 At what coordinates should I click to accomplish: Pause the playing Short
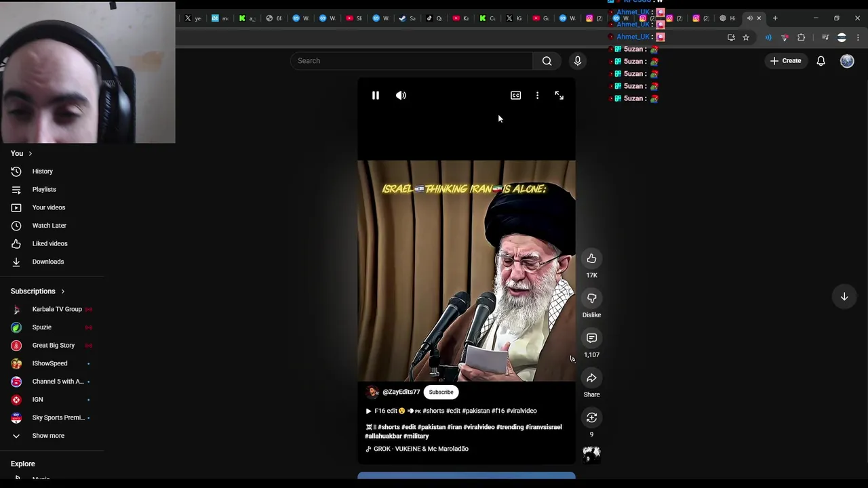[375, 96]
